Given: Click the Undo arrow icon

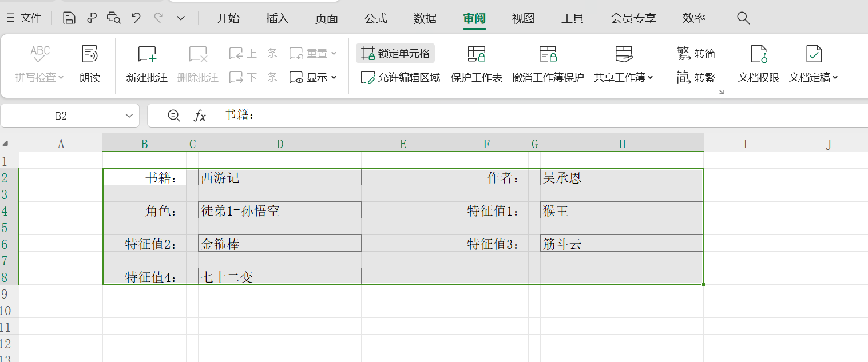Looking at the screenshot, I should click(x=136, y=18).
